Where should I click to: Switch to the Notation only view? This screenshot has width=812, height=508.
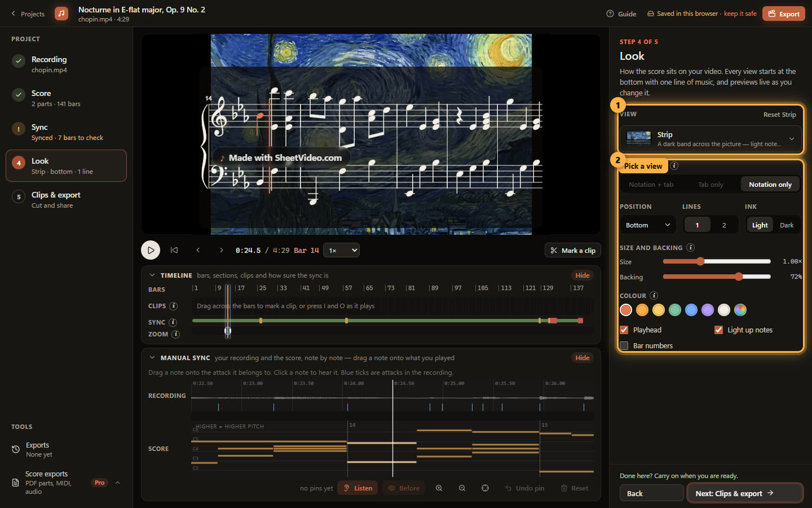coord(770,185)
